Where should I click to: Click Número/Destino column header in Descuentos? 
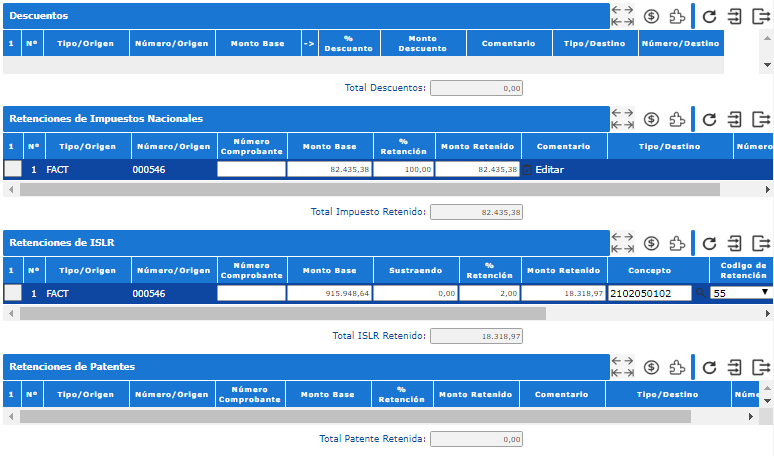pos(681,43)
